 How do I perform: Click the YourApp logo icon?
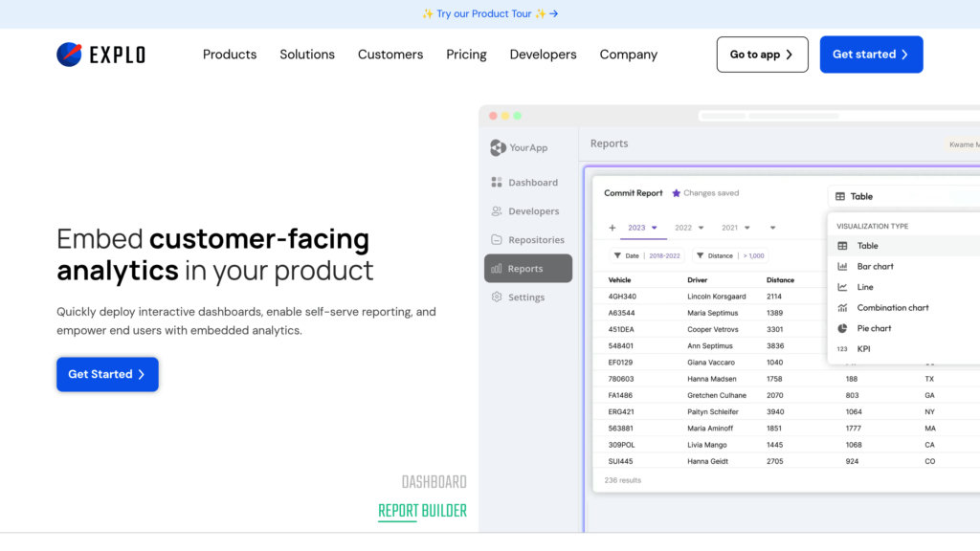(498, 147)
